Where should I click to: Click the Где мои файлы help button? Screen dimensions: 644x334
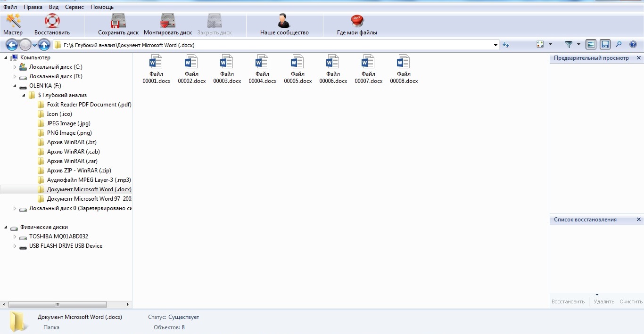[357, 25]
